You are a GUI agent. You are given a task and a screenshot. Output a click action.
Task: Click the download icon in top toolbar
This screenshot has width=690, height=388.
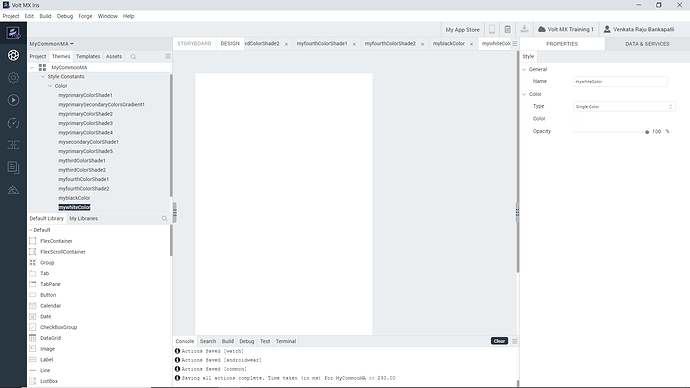click(x=524, y=29)
